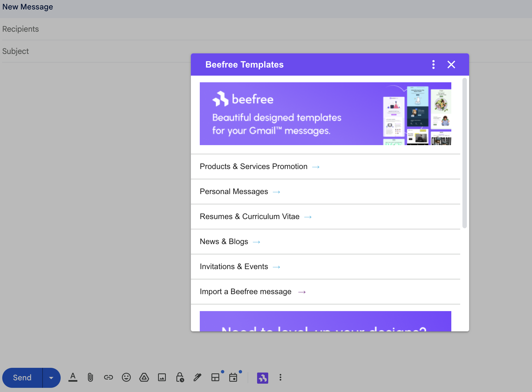
Task: Open Invitations & Events category
Action: pyautogui.click(x=326, y=267)
